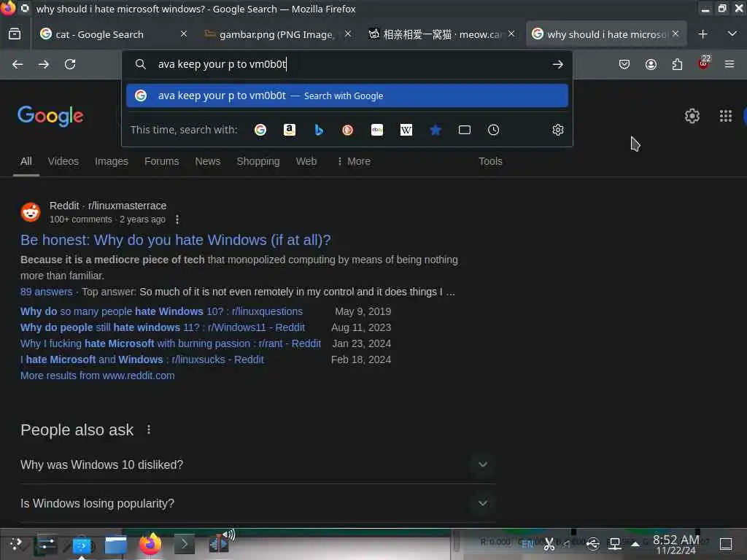The width and height of the screenshot is (747, 560).
Task: Open 'I hate Microsoft and Windows' r/linuxsucks link
Action: [x=142, y=360]
